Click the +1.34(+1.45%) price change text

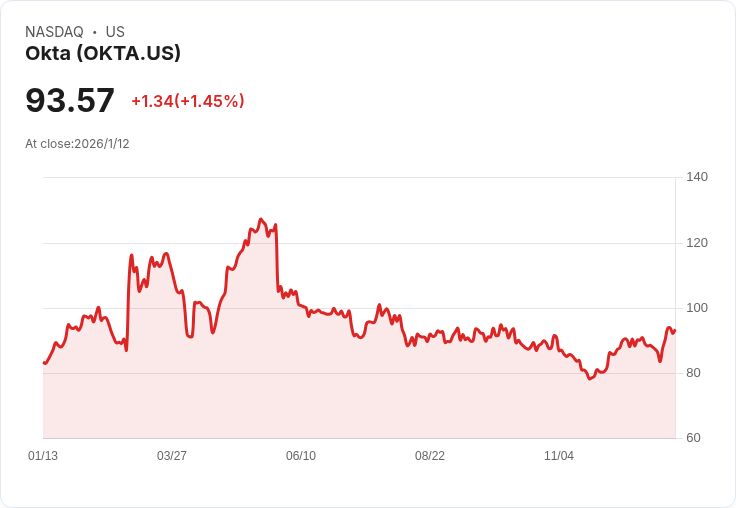click(x=188, y=101)
